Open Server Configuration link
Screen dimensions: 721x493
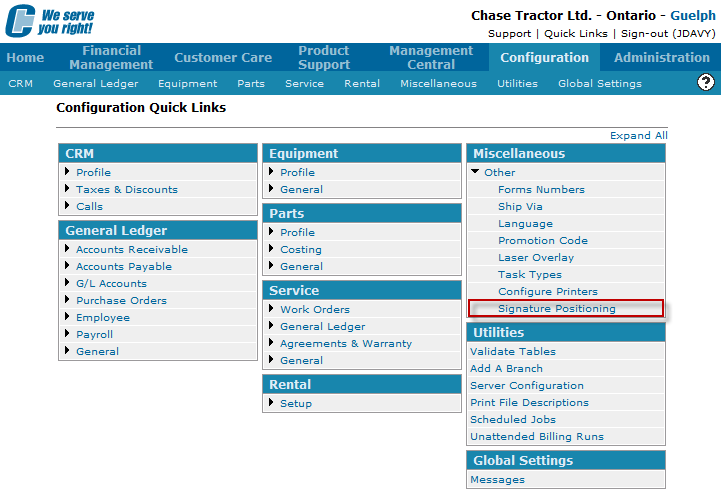click(x=526, y=385)
